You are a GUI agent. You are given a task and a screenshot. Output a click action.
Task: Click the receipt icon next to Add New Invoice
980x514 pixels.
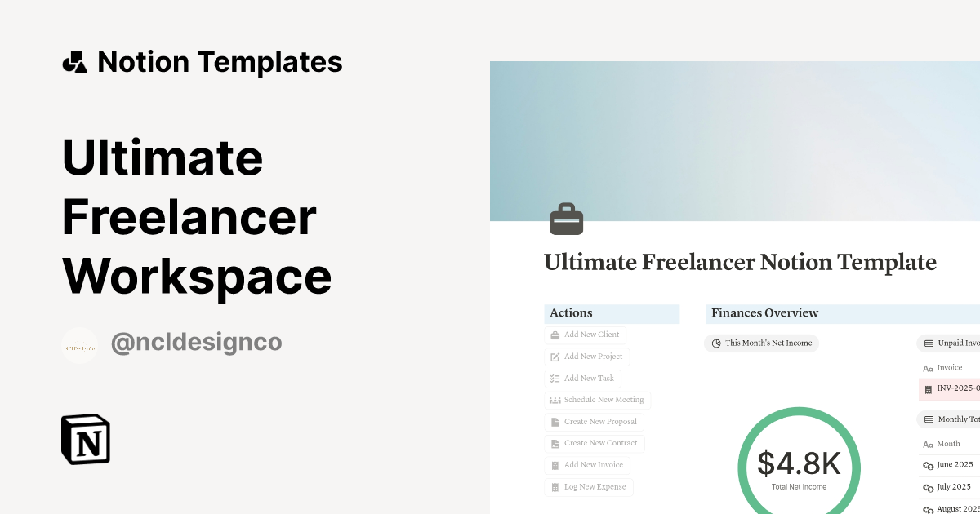pos(554,465)
